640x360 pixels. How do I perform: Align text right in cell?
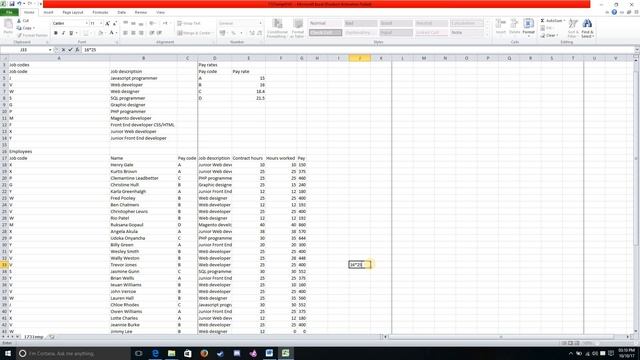click(x=141, y=33)
